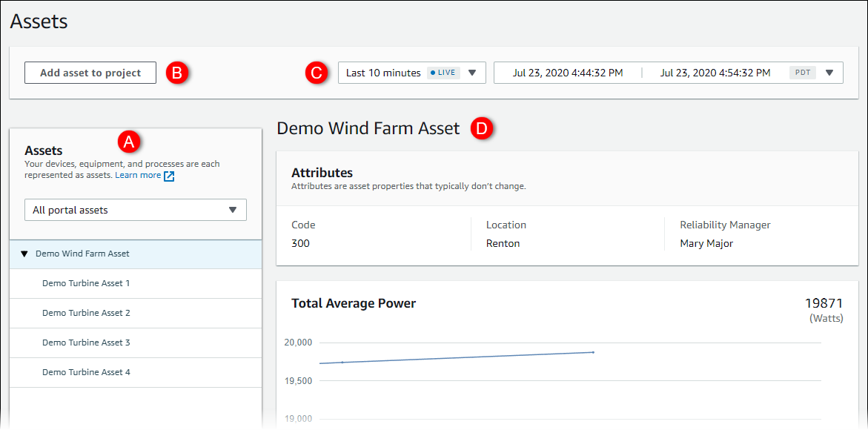
Task: Click the Add asset to project button
Action: coord(90,73)
